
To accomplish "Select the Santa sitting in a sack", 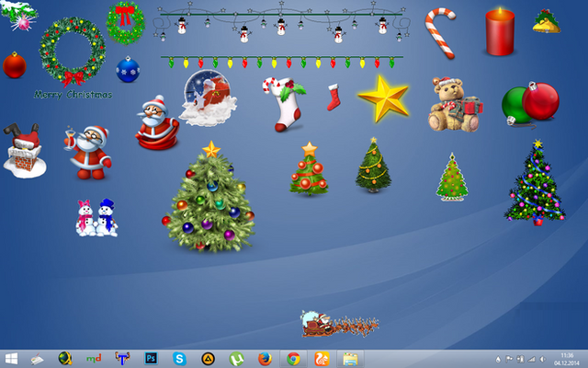I will [x=157, y=122].
